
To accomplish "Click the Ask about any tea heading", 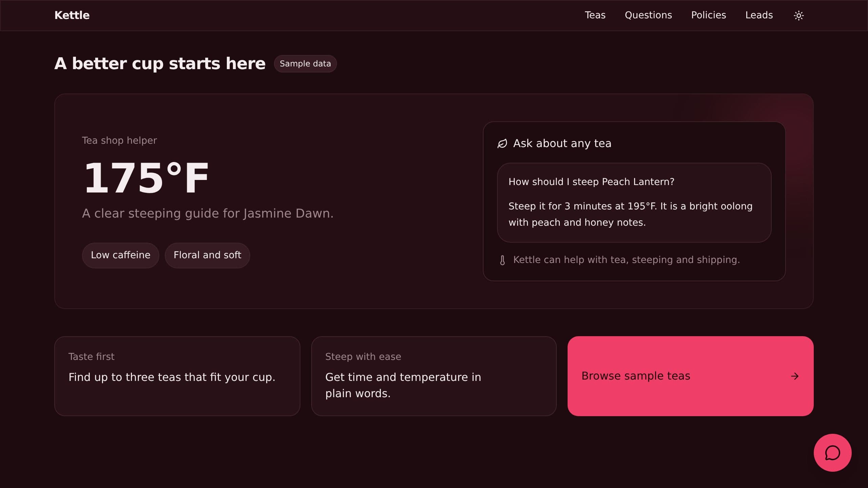I will [x=562, y=143].
